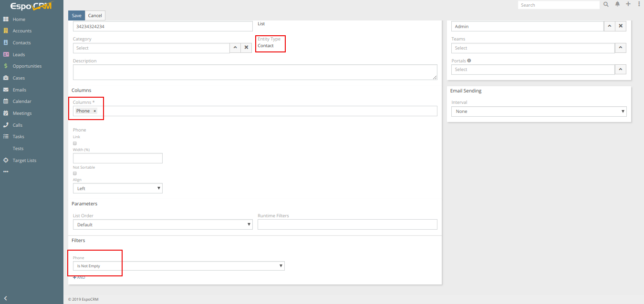The height and width of the screenshot is (304, 644).
Task: Click into the Description text area
Action: click(254, 72)
